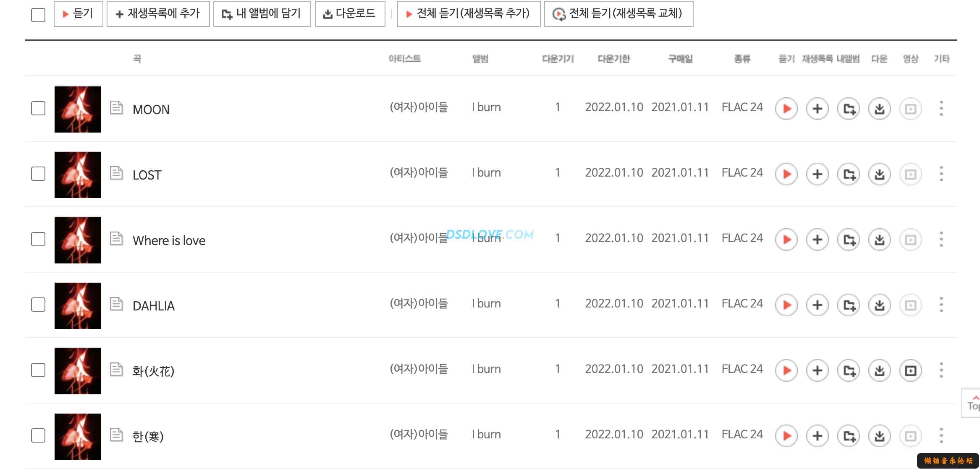Play the MOON track

pos(786,109)
